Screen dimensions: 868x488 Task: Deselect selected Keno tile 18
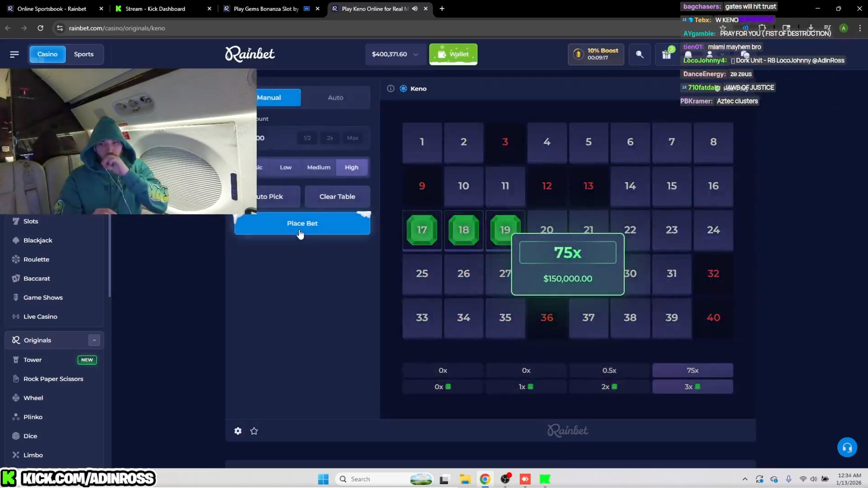464,230
